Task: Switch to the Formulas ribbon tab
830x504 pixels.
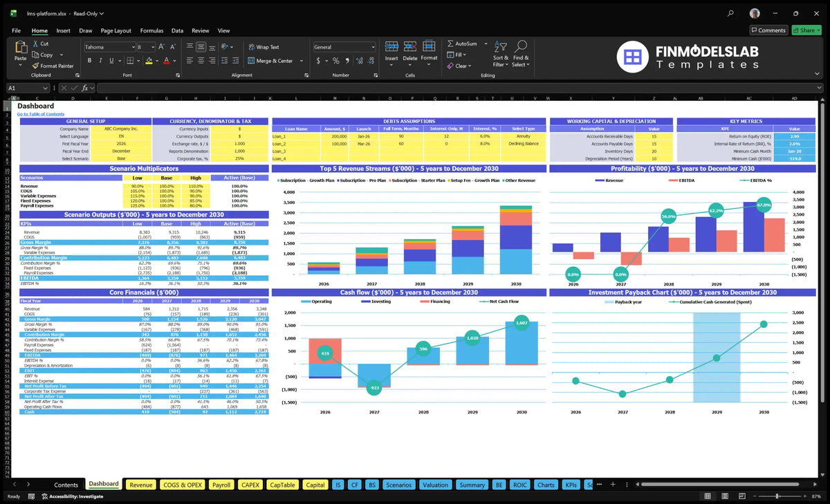Action: click(151, 30)
